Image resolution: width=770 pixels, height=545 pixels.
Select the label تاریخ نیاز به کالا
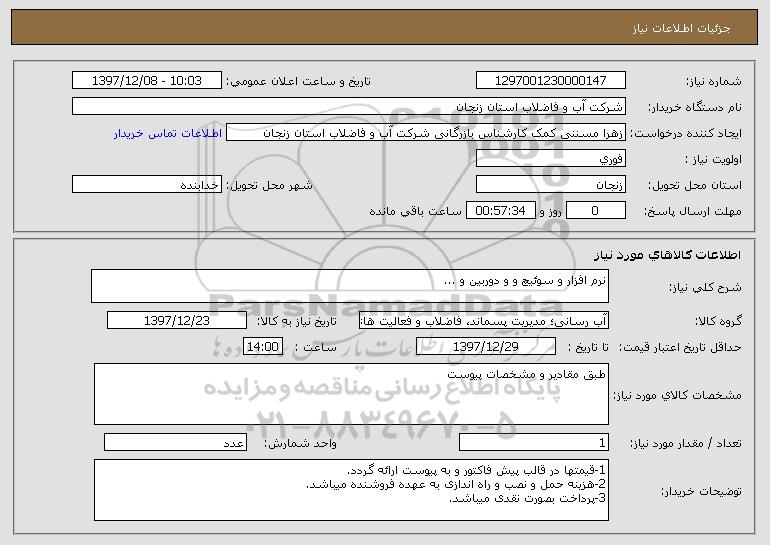pyautogui.click(x=297, y=322)
